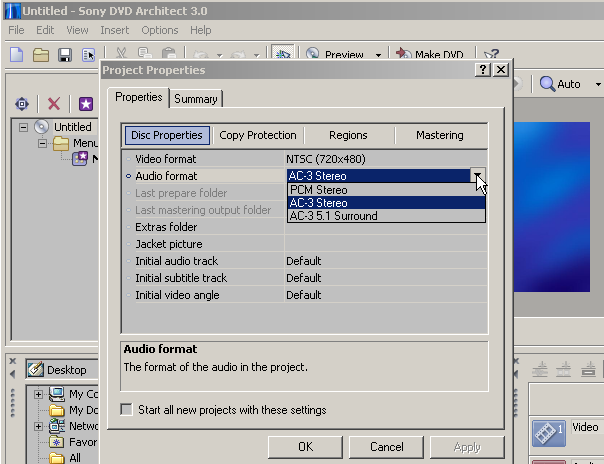Collapse the Untitled tree node
The width and height of the screenshot is (604, 464).
(23, 127)
